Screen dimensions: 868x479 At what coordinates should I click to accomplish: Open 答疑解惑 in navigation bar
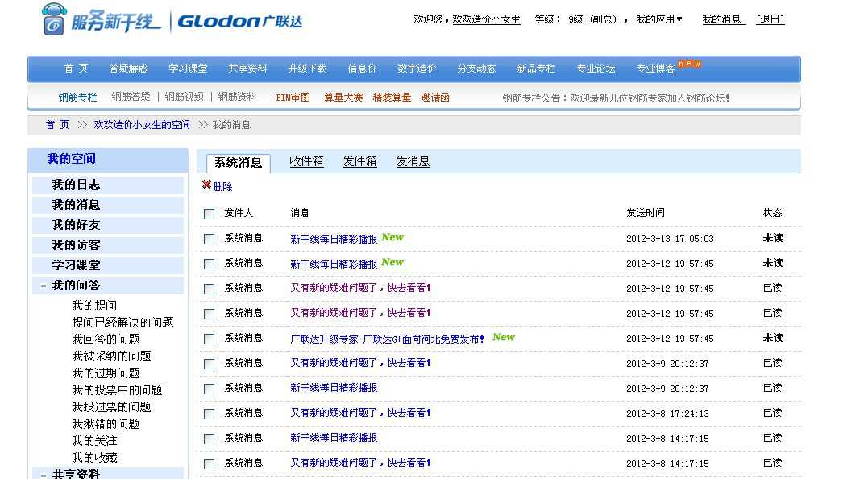click(128, 69)
